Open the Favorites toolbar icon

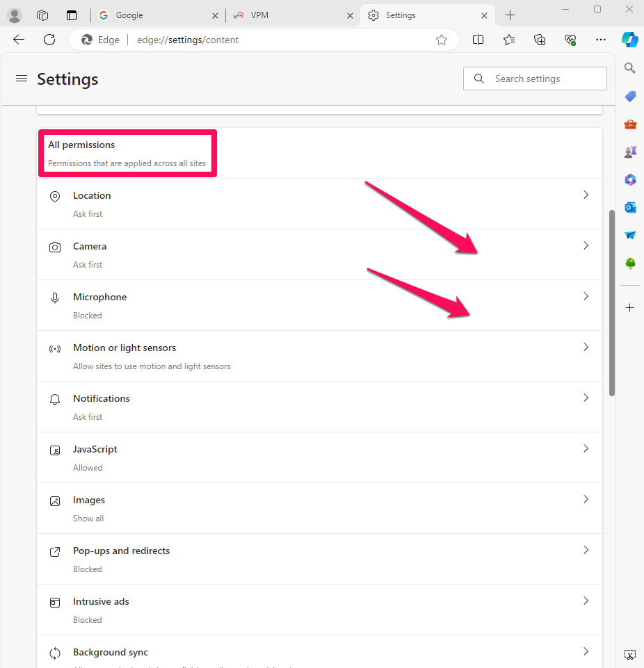[508, 40]
